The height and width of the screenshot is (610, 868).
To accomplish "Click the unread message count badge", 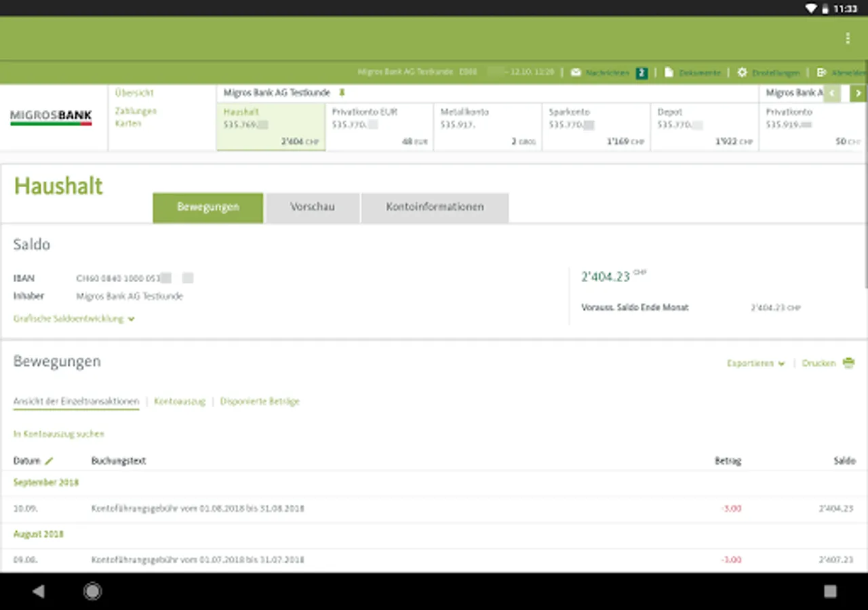I will (x=642, y=73).
